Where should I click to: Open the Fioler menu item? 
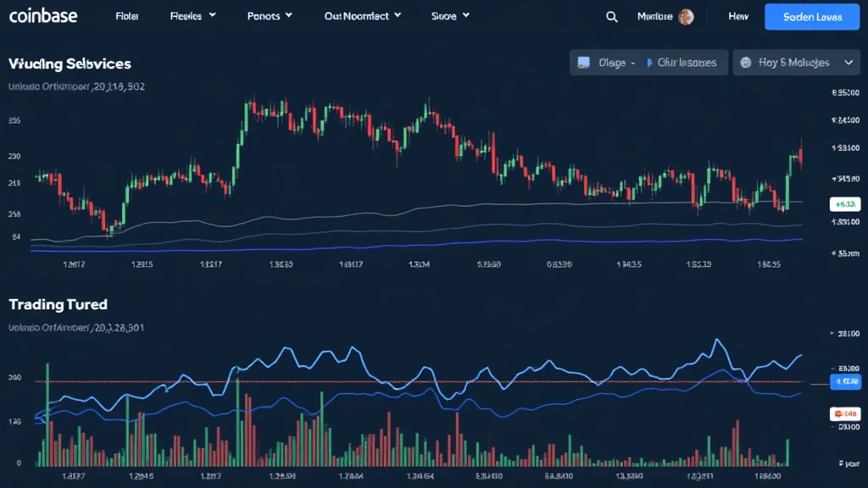click(x=127, y=16)
